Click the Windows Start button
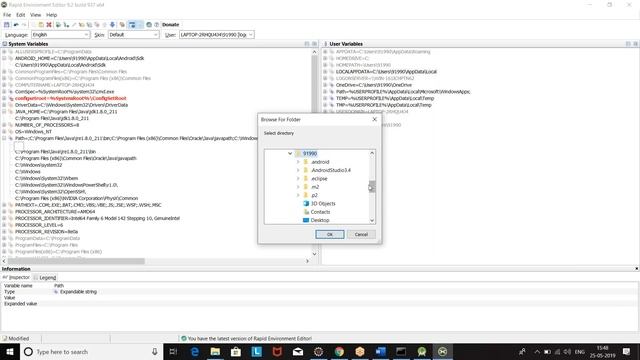Viewport: 640px width, 360px height. [x=10, y=352]
